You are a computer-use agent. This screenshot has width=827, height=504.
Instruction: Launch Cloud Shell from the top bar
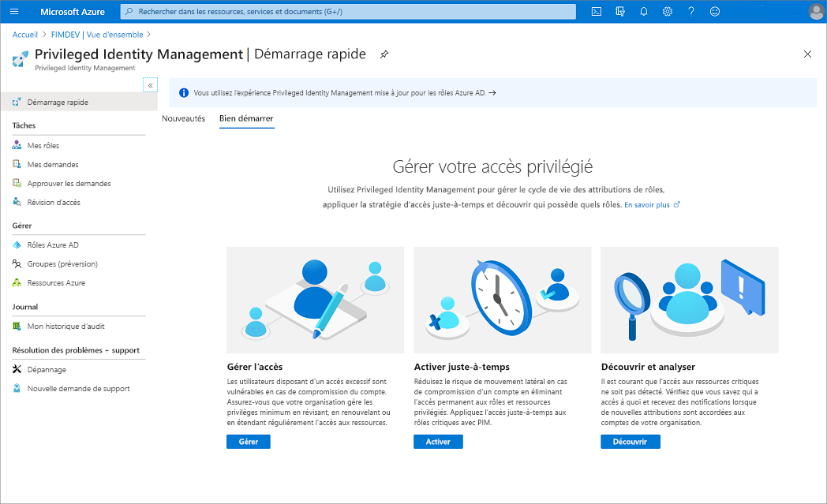(597, 12)
